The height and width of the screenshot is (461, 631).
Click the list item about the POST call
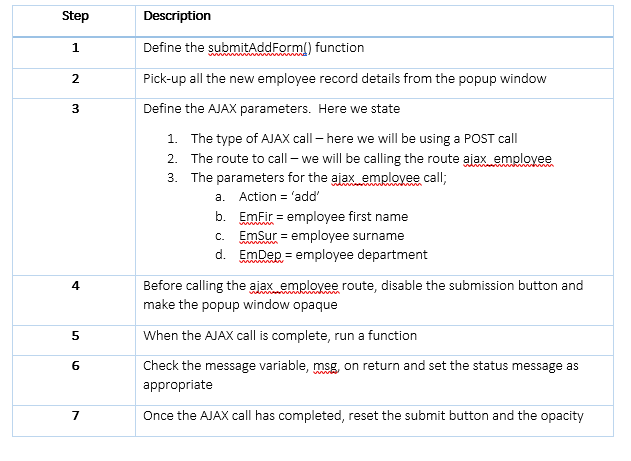tap(353, 139)
